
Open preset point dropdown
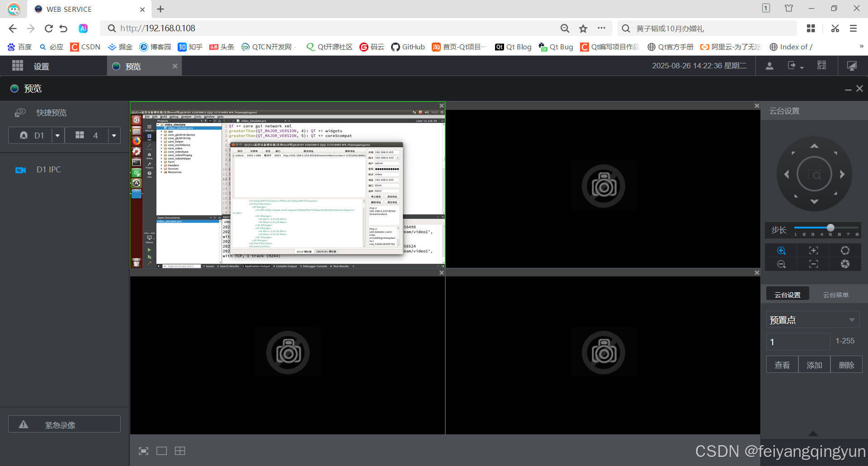812,320
